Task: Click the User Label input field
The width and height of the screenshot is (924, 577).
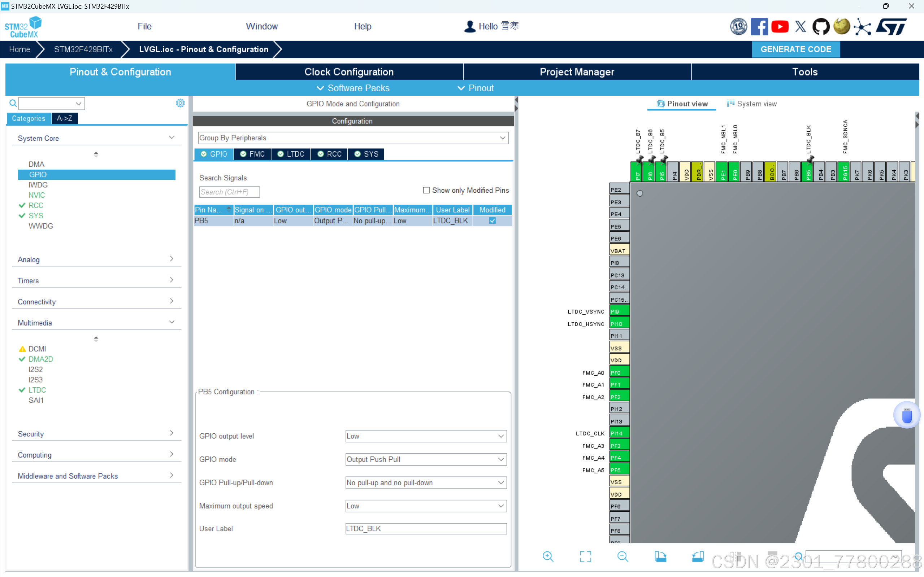Action: pyautogui.click(x=426, y=529)
